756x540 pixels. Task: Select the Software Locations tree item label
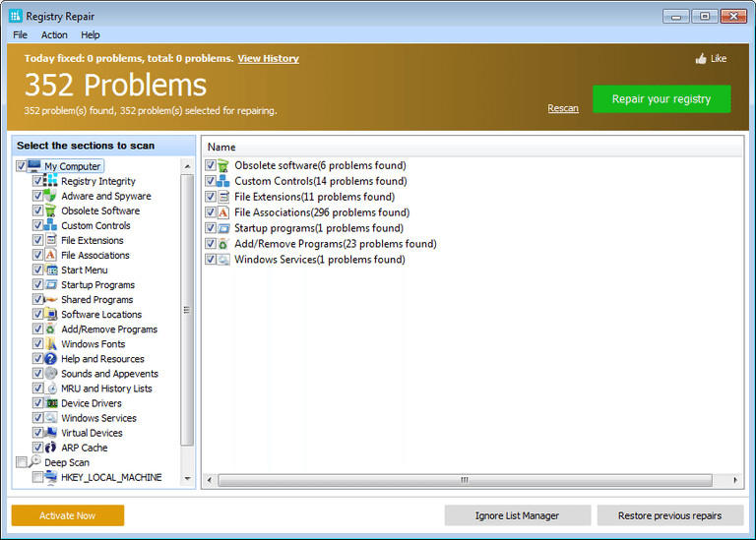click(x=101, y=314)
